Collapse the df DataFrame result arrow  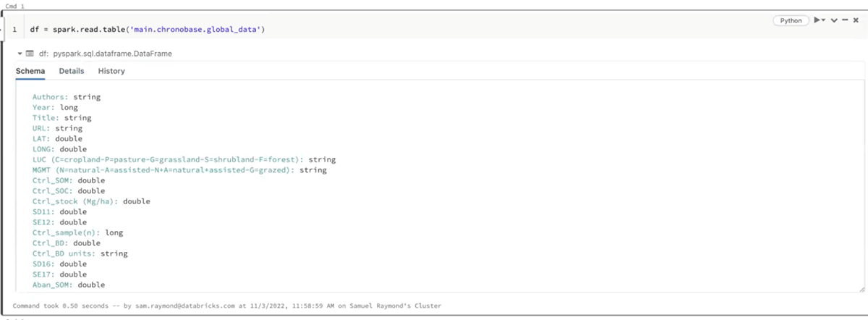tap(20, 54)
